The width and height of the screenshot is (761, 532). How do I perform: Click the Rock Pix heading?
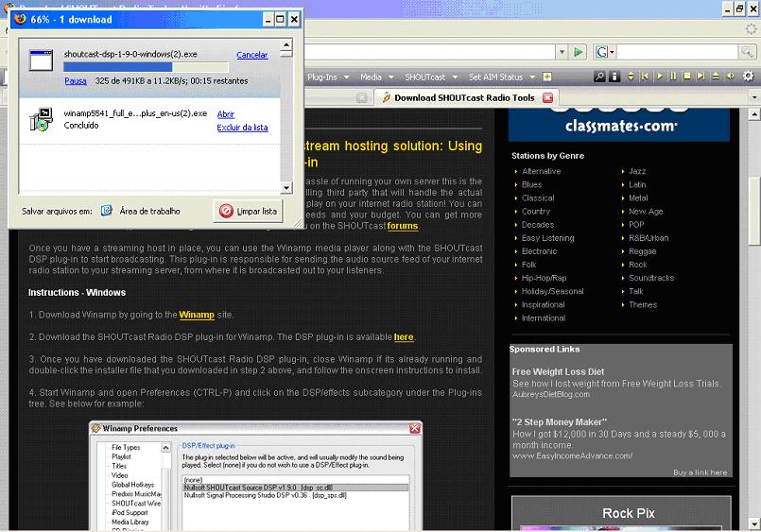tap(629, 513)
